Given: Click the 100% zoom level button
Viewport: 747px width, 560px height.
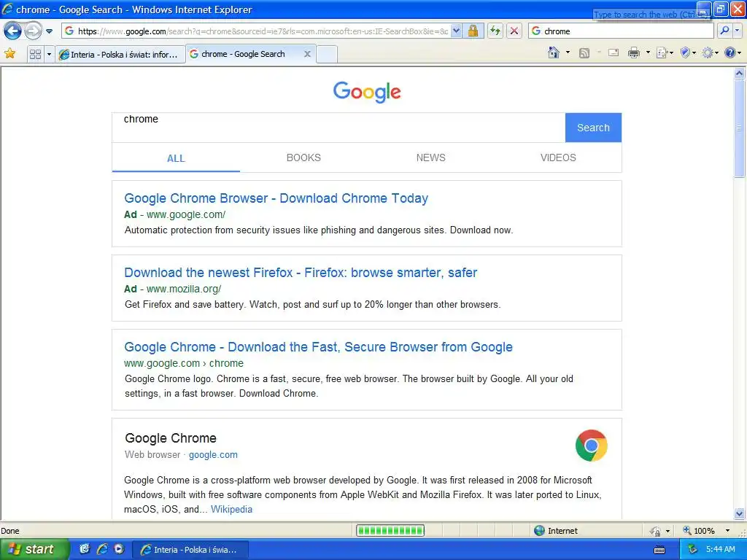Looking at the screenshot, I should (x=699, y=531).
